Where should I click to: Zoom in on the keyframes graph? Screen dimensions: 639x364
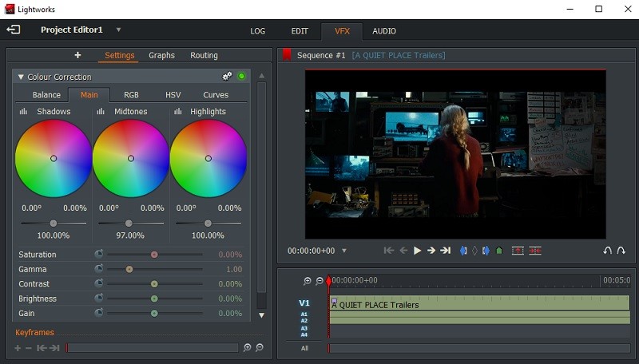click(x=247, y=347)
